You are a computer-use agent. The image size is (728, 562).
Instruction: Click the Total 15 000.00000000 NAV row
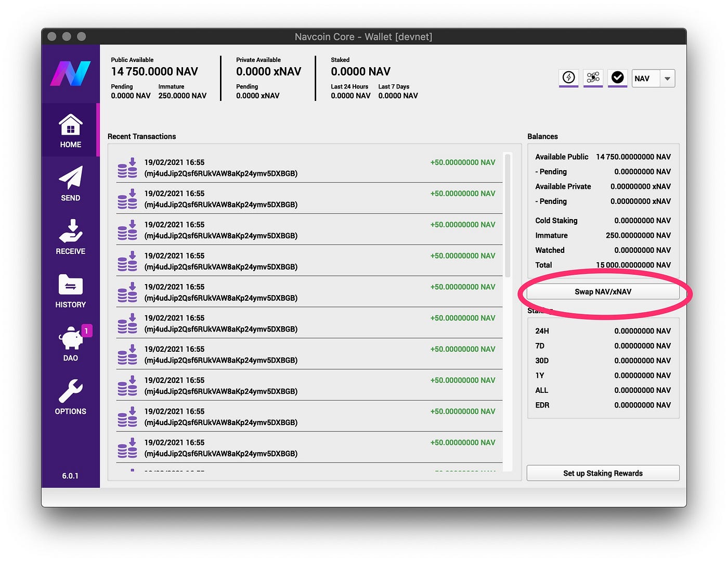603,265
